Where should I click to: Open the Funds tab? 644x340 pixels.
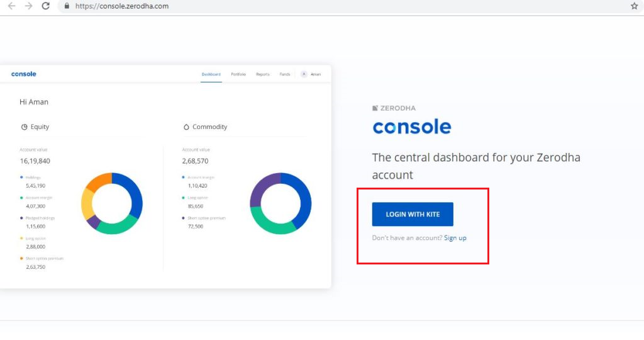pos(285,74)
